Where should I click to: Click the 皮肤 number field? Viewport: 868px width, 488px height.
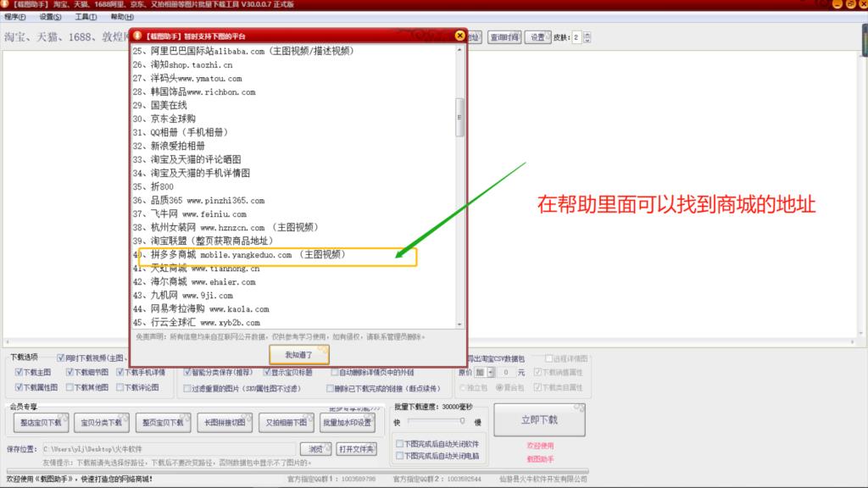[x=576, y=37]
